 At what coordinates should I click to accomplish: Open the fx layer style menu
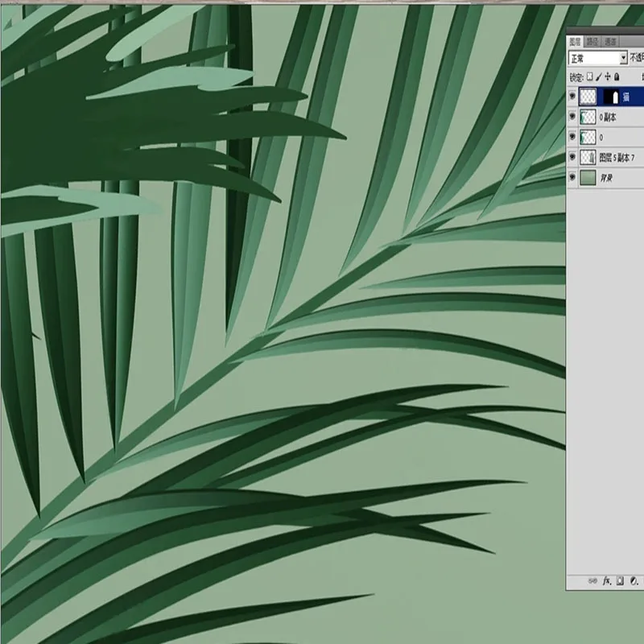(x=607, y=580)
